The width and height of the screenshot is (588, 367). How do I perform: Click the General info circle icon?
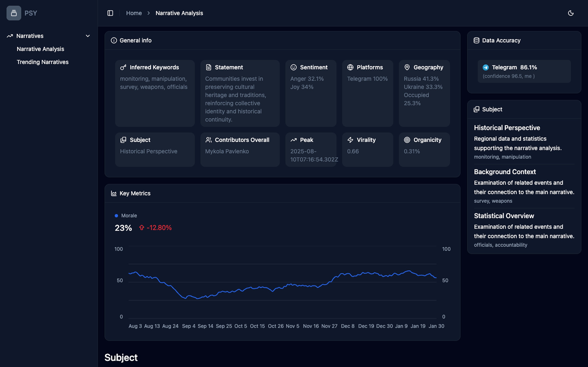point(114,41)
